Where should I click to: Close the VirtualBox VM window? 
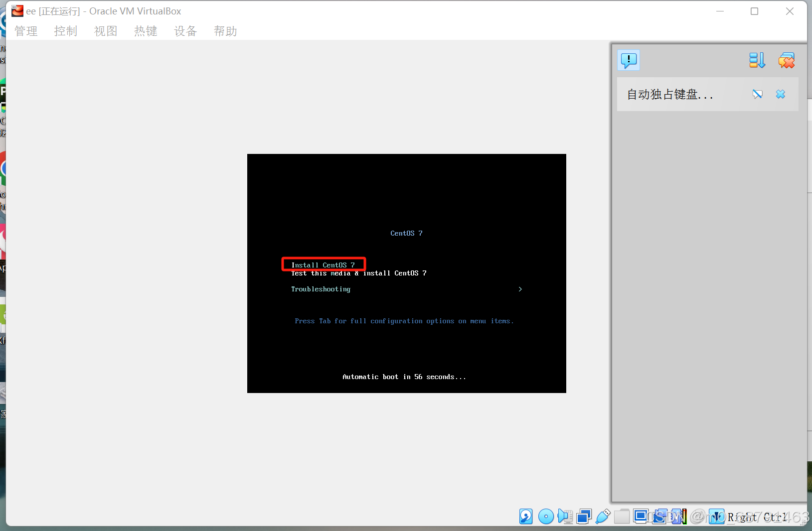(790, 11)
